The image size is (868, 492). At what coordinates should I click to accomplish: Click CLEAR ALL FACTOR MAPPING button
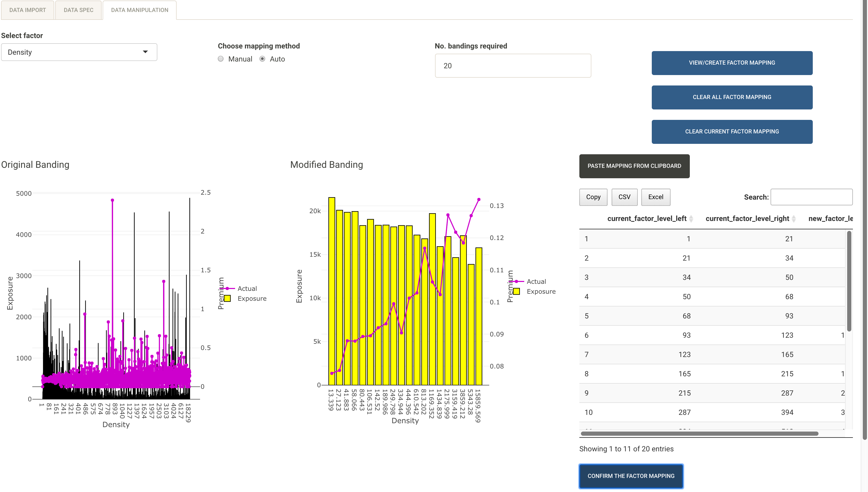click(732, 97)
